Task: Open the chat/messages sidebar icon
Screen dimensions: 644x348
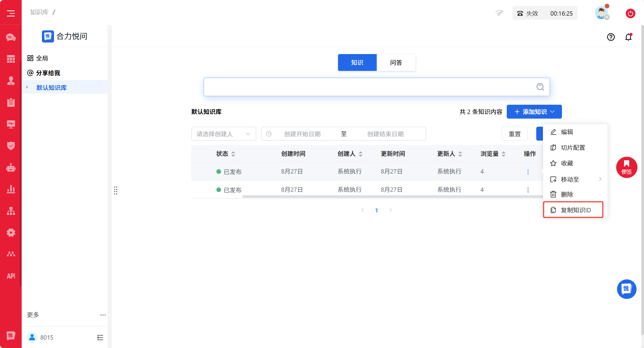Action: pyautogui.click(x=11, y=37)
